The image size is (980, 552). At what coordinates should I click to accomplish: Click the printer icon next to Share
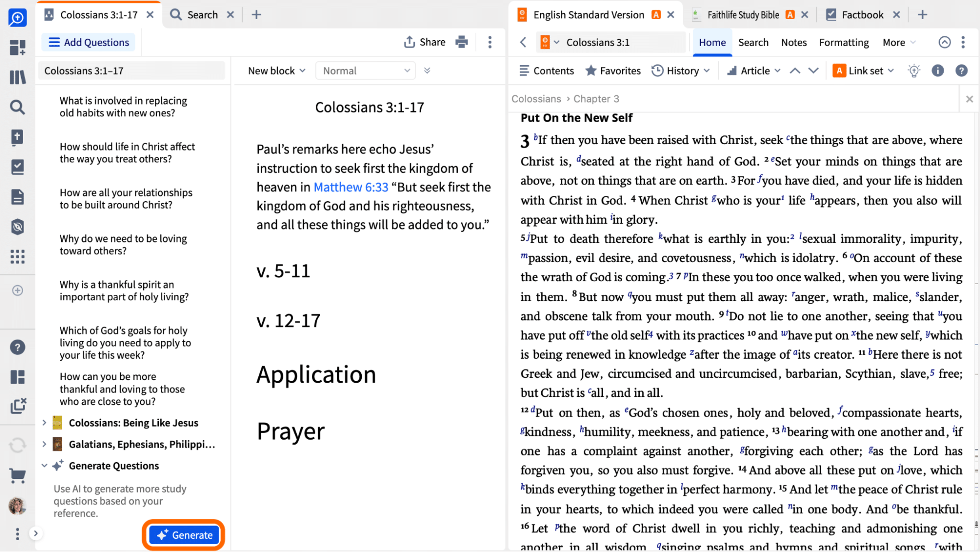click(461, 42)
